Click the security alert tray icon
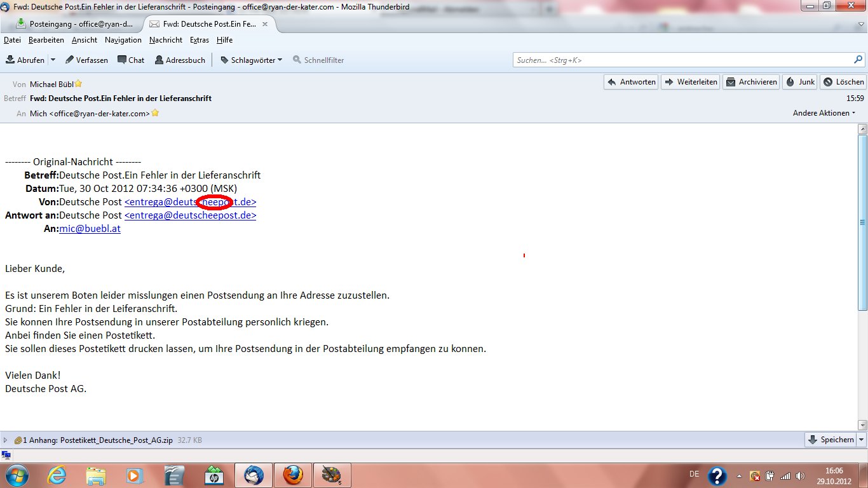The height and width of the screenshot is (488, 868). point(755,476)
